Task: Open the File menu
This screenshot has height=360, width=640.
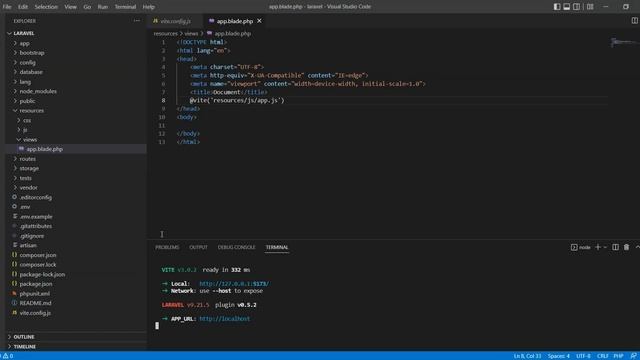Action: click(x=7, y=7)
